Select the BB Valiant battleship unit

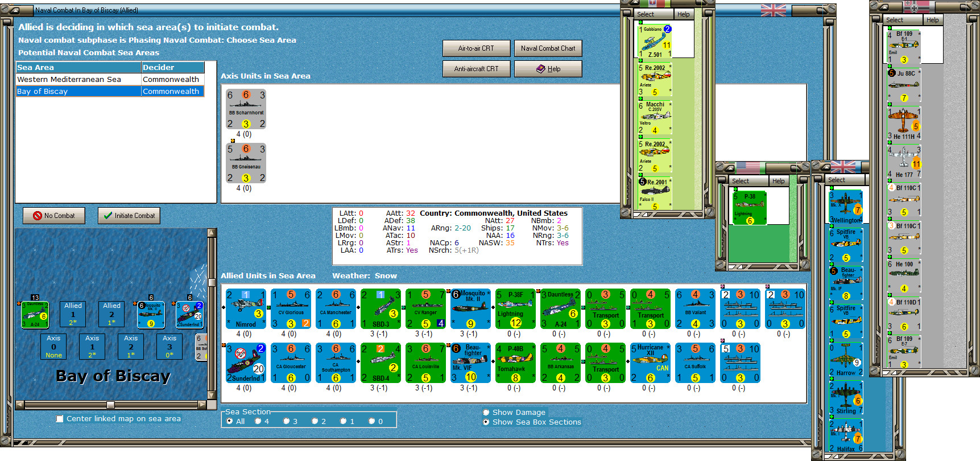695,309
